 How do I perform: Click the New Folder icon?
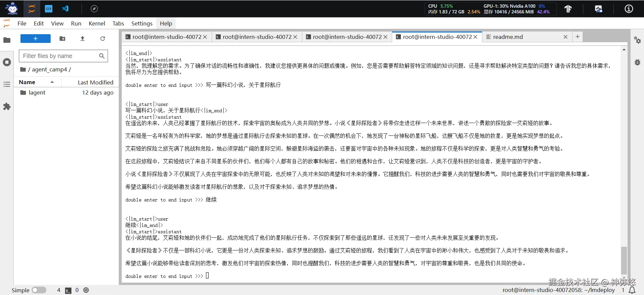coord(62,39)
